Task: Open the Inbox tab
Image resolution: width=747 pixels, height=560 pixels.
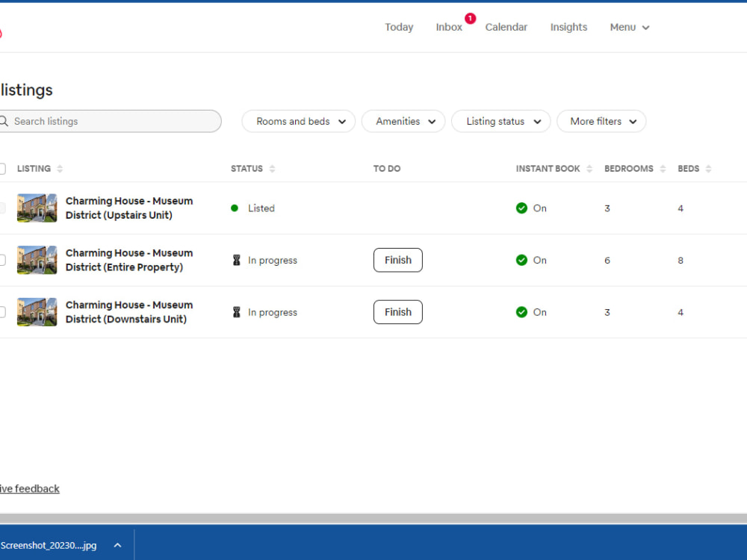Action: click(449, 27)
